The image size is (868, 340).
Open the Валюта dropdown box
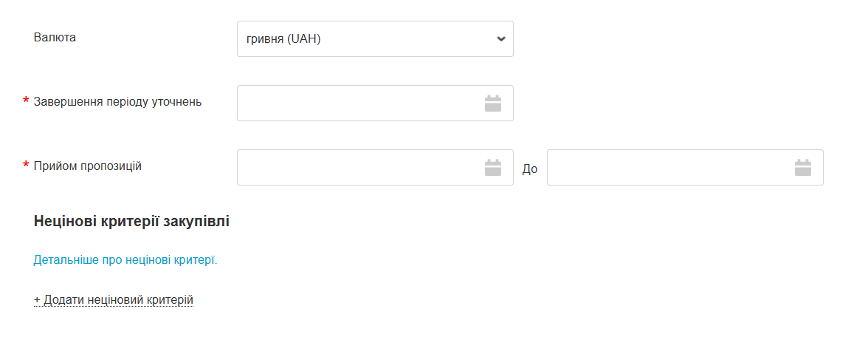[374, 39]
